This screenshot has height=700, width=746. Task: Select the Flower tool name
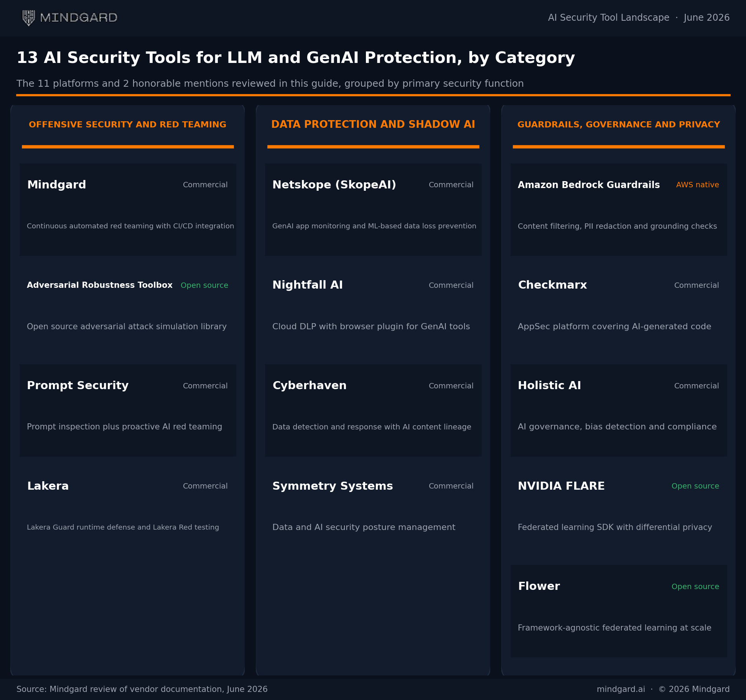point(539,586)
